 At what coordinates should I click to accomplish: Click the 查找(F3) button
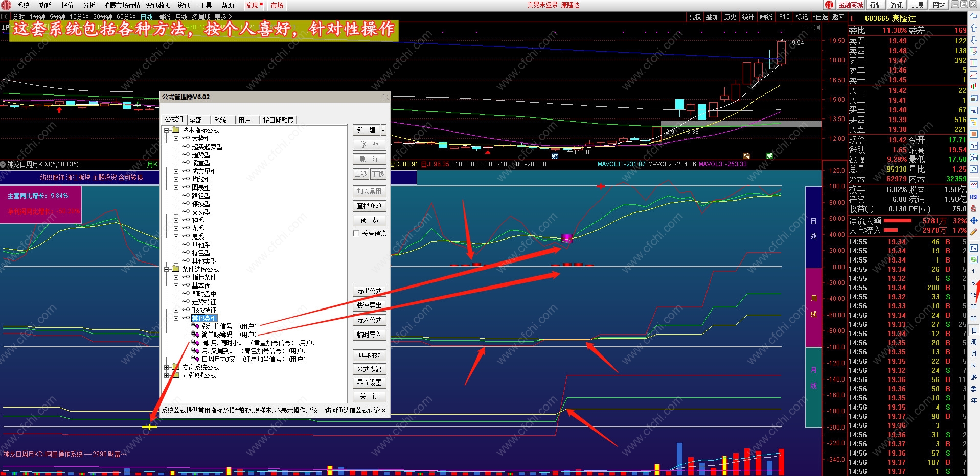[x=370, y=206]
